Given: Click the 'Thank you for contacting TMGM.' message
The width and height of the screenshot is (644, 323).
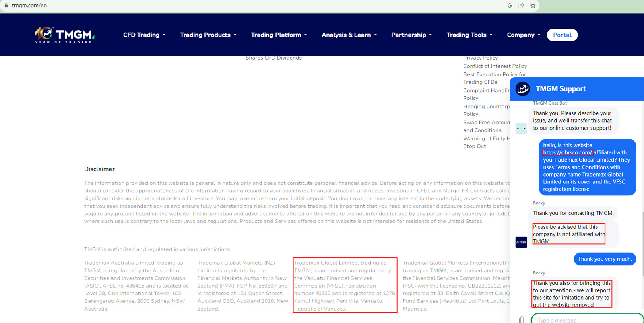Looking at the screenshot, I should (573, 213).
